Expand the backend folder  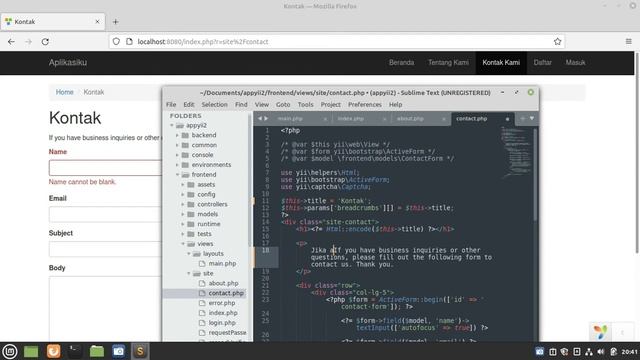coord(178,135)
